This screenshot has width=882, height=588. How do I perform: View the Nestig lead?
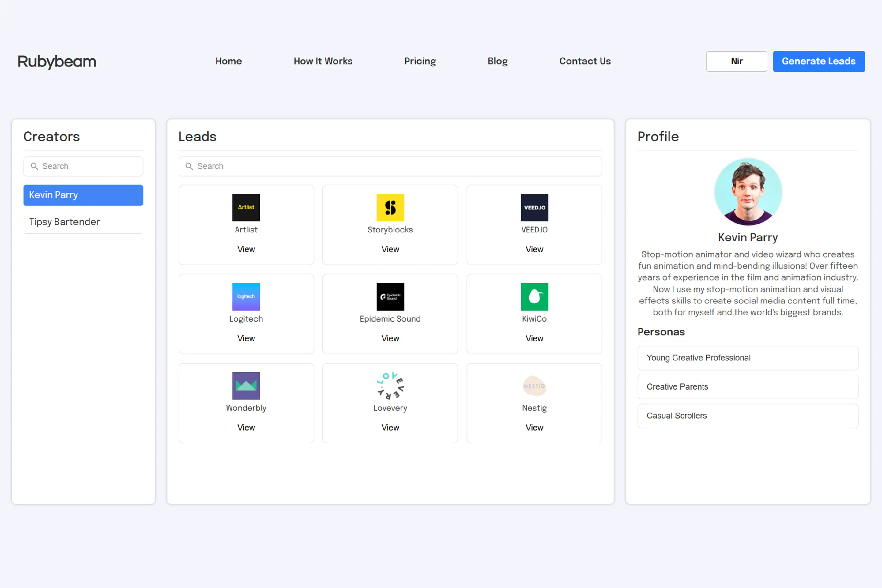coord(534,428)
